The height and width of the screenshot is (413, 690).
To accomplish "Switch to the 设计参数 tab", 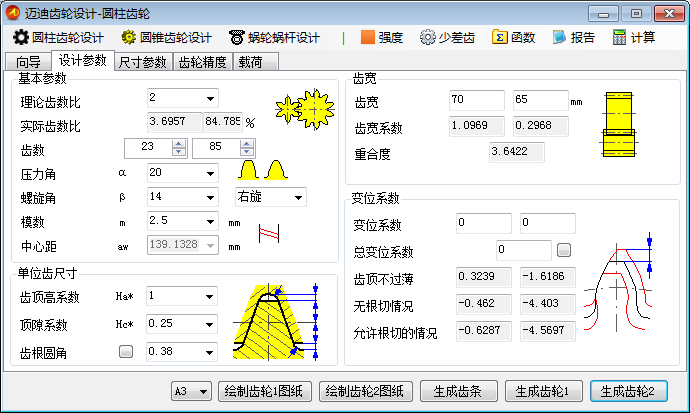I will pyautogui.click(x=83, y=60).
